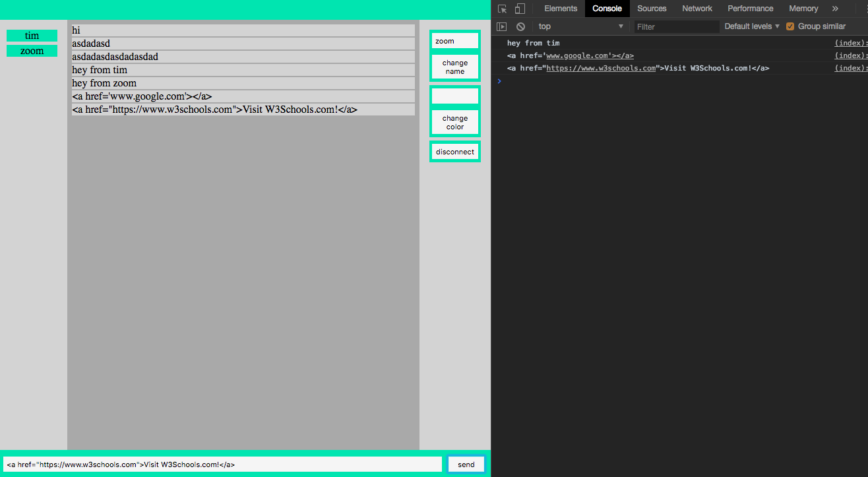Viewport: 868px width, 477px height.
Task: Expand the more DevTools tabs chevron
Action: coord(835,9)
